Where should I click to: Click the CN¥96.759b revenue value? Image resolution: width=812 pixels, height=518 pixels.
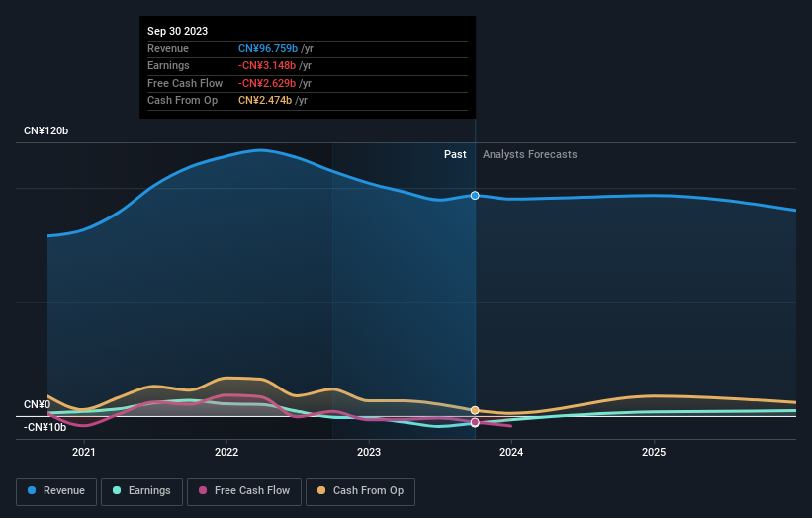coord(268,48)
